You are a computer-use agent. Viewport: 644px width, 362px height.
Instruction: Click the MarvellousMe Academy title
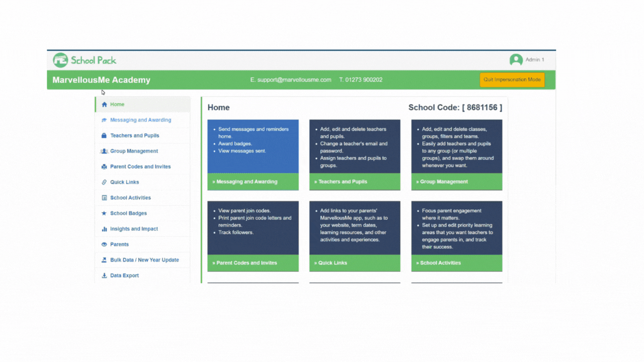click(102, 80)
